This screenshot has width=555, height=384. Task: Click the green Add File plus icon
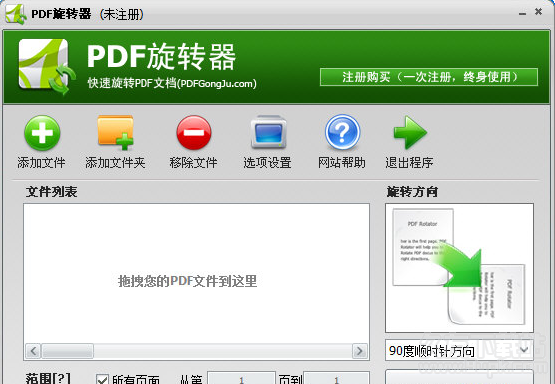click(42, 133)
